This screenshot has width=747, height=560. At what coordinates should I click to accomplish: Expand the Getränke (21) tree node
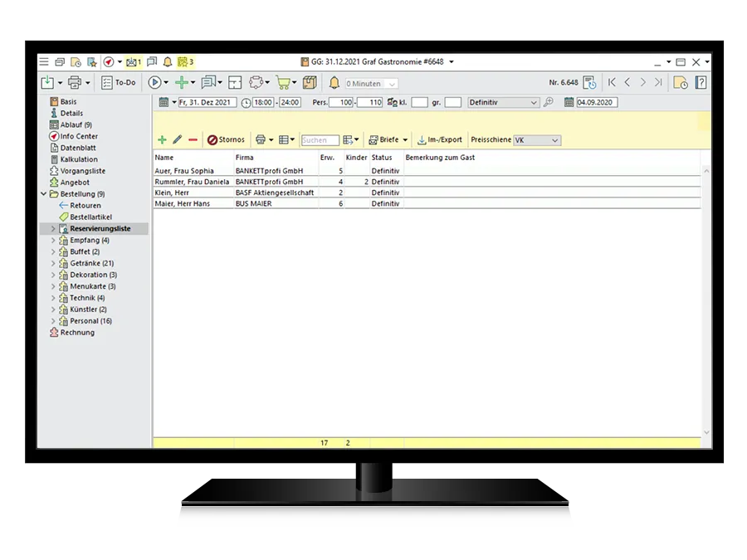54,263
